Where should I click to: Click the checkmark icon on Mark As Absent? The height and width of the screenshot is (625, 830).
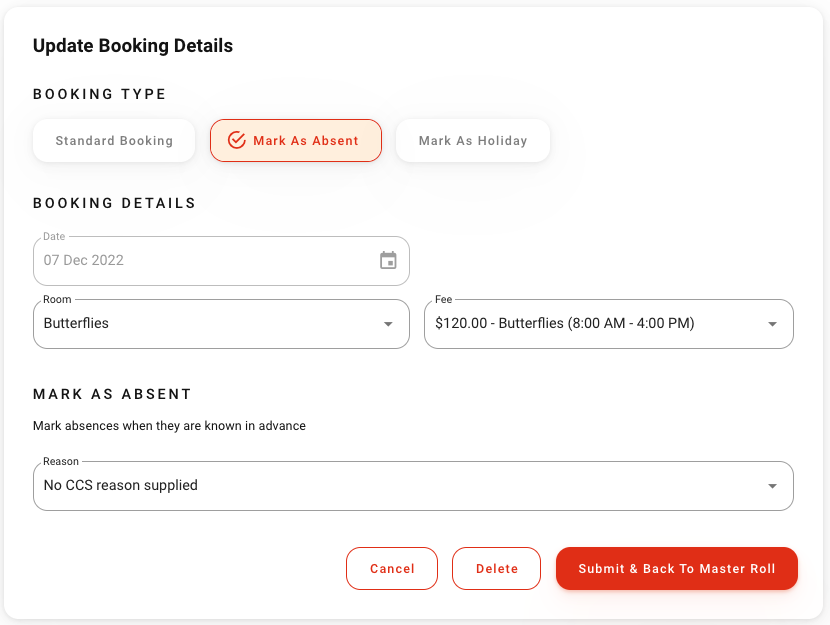pyautogui.click(x=237, y=141)
